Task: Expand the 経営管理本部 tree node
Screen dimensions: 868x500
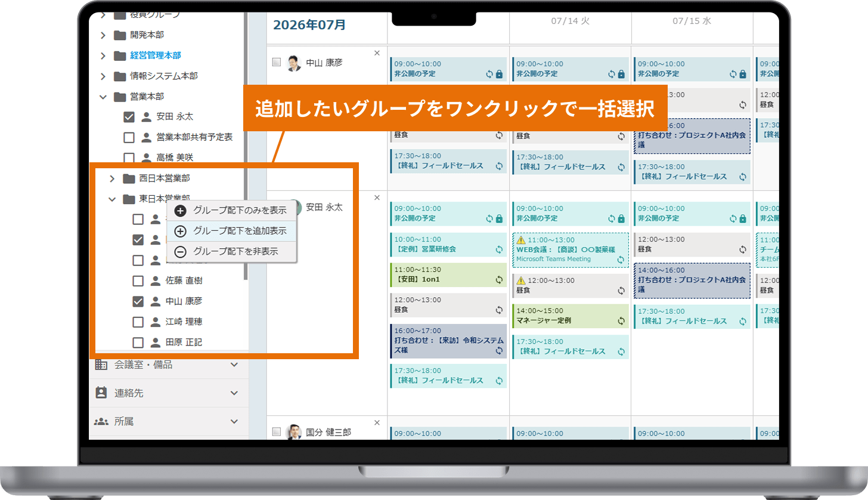Action: tap(103, 55)
